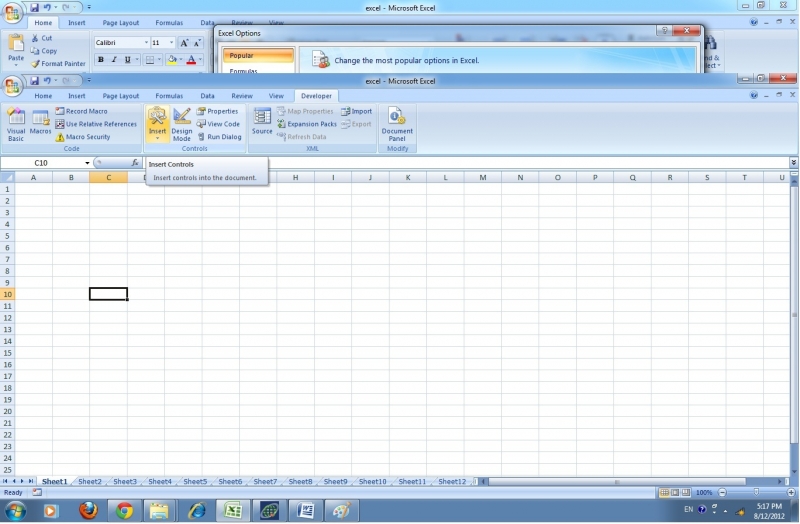Open Macro Security settings
Image resolution: width=800 pixels, height=524 pixels.
(x=83, y=137)
